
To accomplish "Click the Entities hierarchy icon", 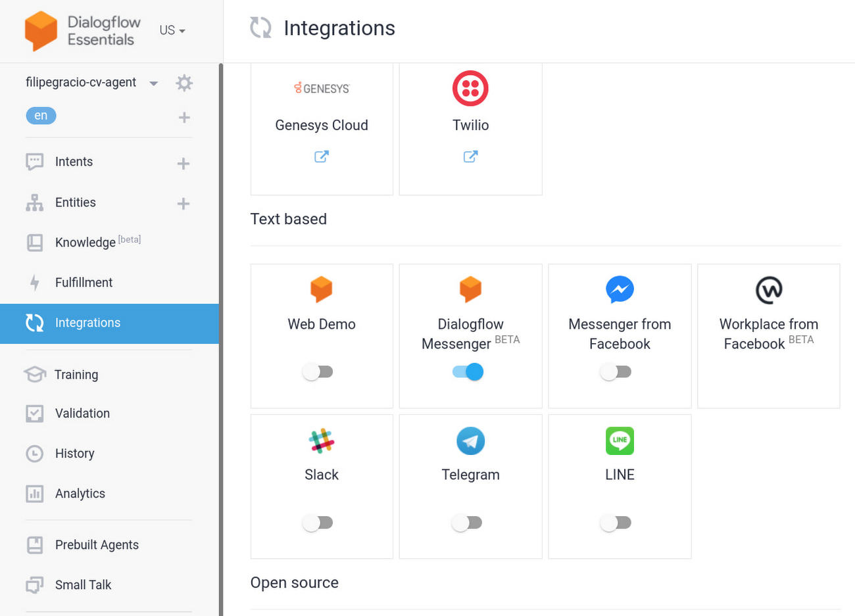I will coord(34,202).
